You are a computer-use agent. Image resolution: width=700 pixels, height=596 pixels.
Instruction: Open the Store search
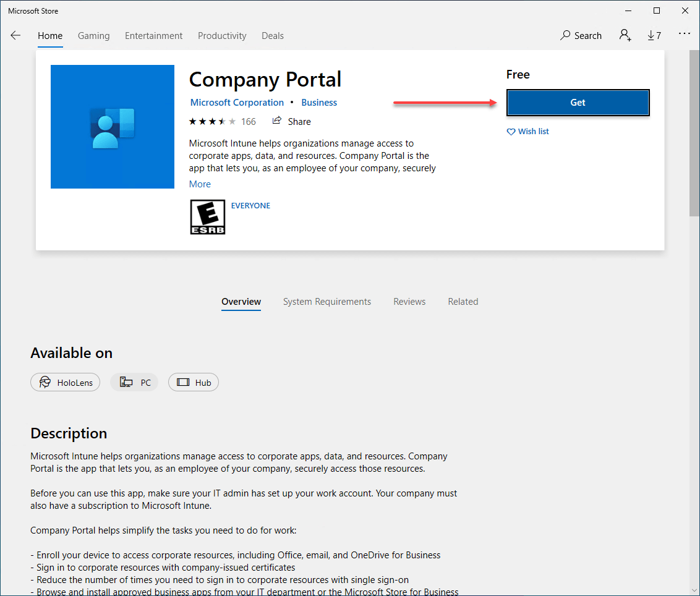coord(580,35)
